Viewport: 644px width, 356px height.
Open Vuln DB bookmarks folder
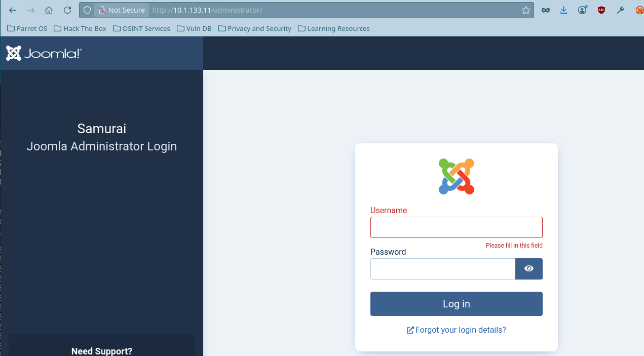pyautogui.click(x=194, y=28)
